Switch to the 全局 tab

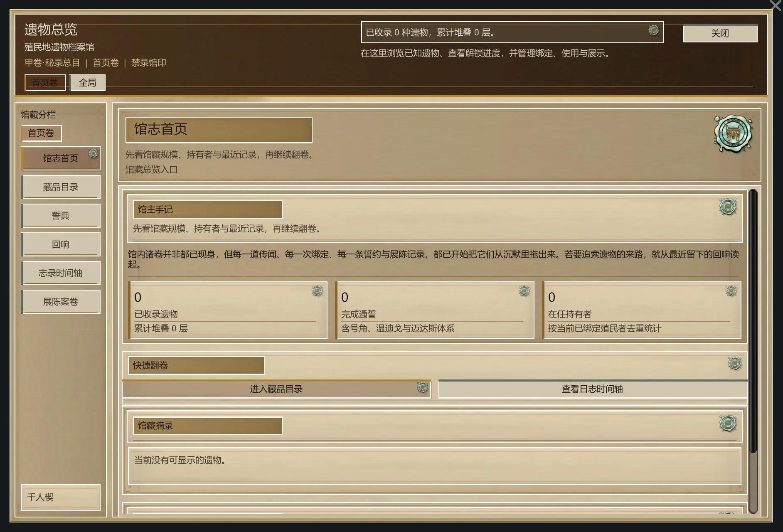(x=87, y=83)
